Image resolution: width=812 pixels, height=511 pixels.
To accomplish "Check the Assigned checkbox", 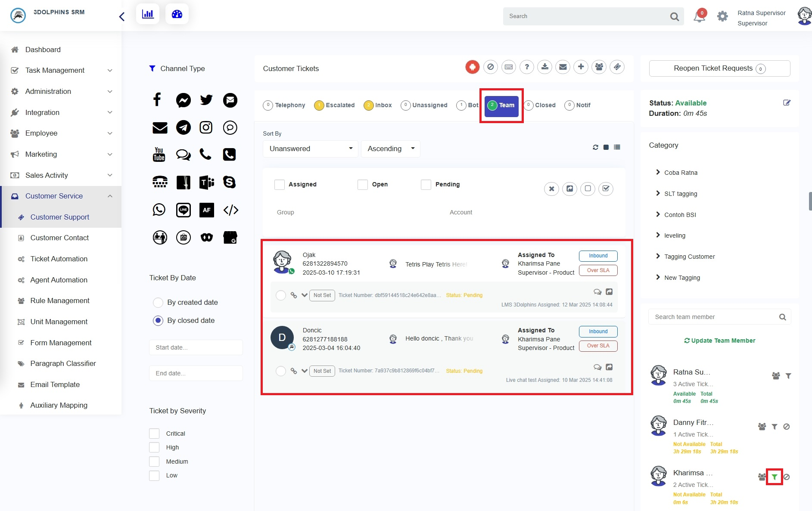I will point(280,185).
